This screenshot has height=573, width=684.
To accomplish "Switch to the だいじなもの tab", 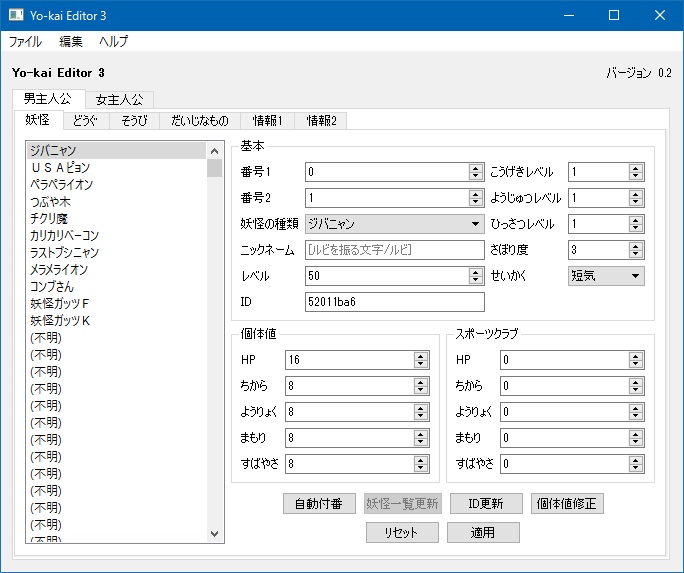I will pos(200,121).
